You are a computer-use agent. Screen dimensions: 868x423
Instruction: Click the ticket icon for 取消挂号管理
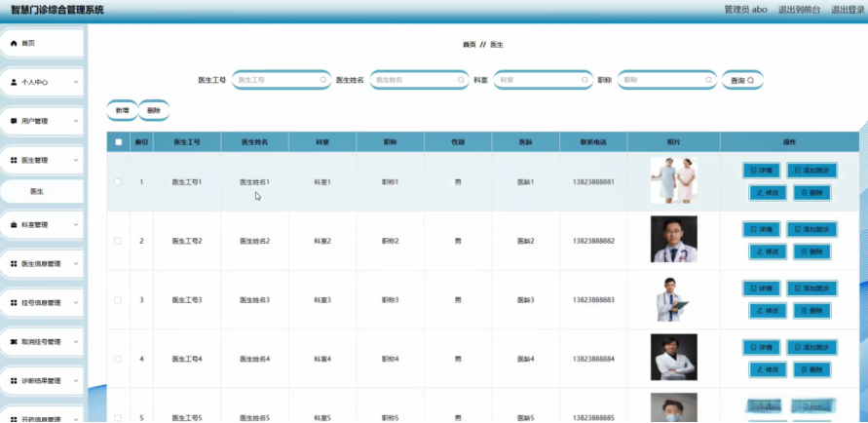point(14,342)
